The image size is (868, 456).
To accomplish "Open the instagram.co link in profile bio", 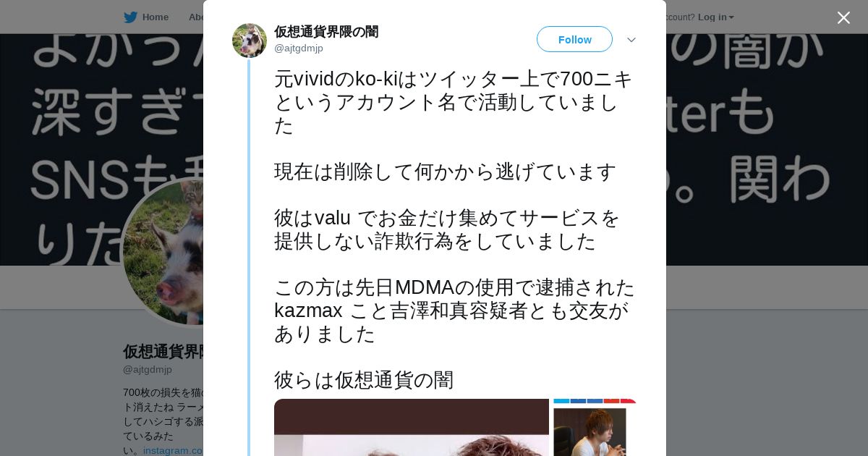I will click(x=173, y=450).
